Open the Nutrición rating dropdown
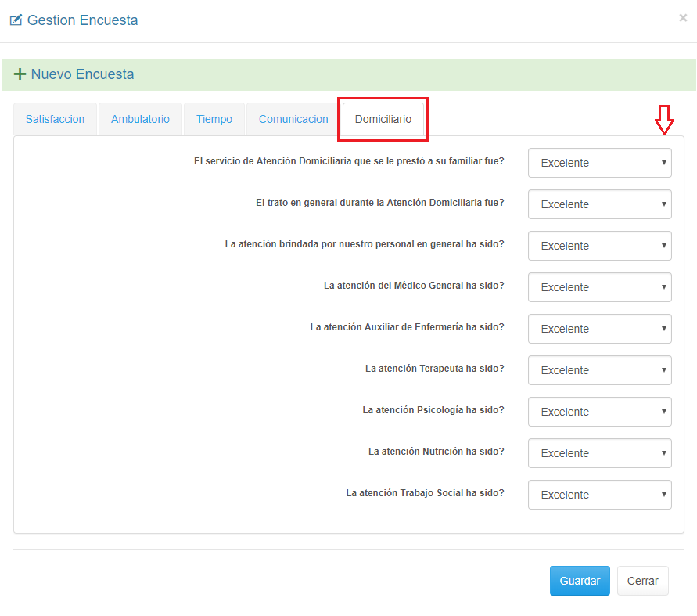 (599, 453)
